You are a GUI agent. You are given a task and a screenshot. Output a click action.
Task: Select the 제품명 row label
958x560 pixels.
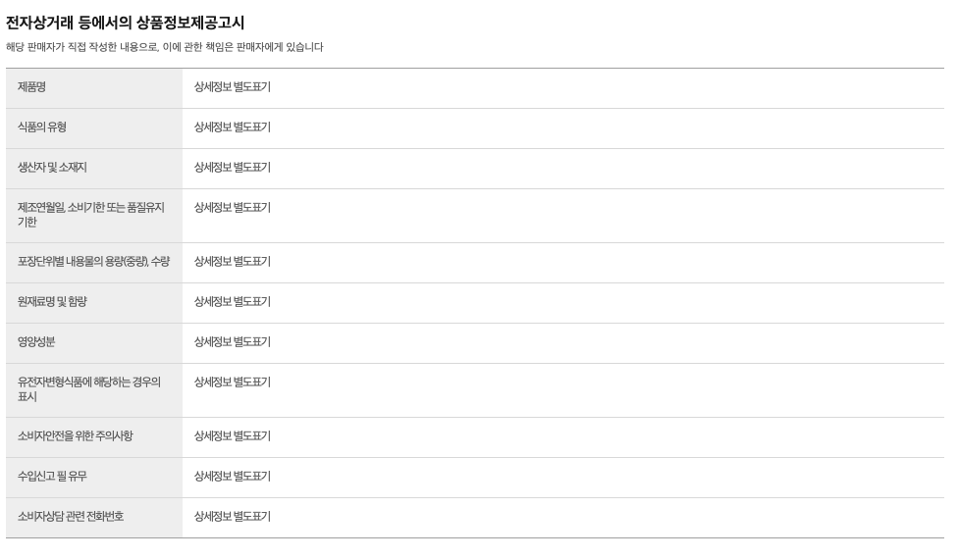32,87
